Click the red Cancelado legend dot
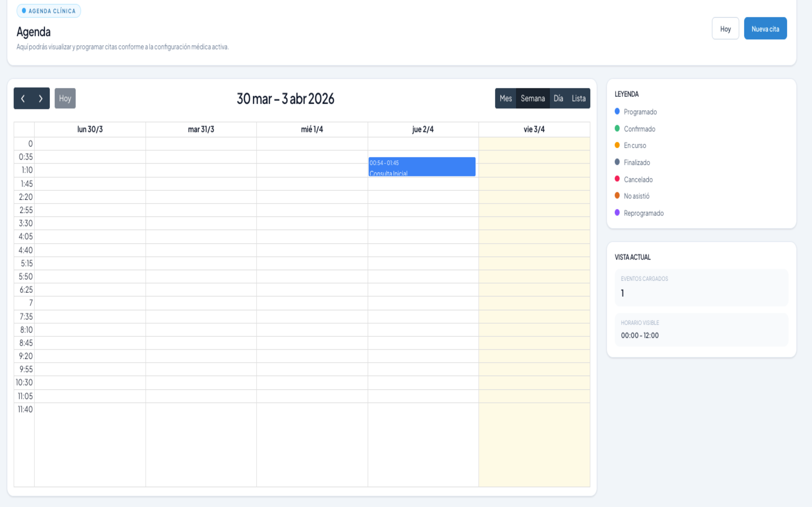This screenshot has height=507, width=812. pyautogui.click(x=617, y=179)
